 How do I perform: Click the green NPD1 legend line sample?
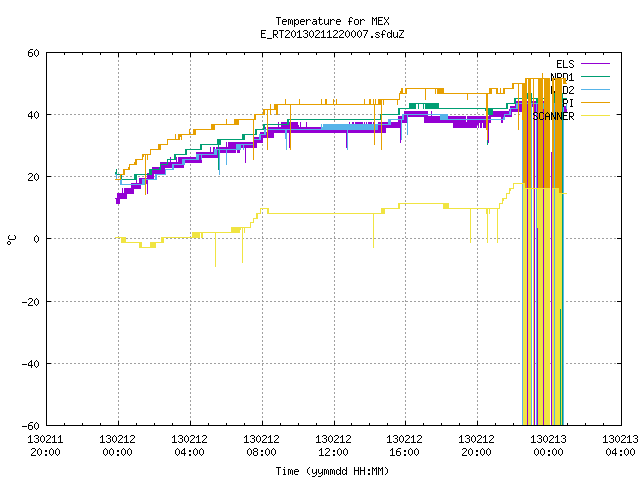(595, 76)
